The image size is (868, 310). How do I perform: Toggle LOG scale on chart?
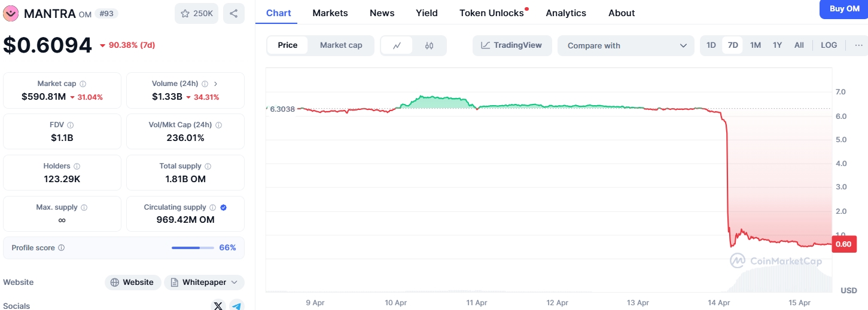pos(829,45)
